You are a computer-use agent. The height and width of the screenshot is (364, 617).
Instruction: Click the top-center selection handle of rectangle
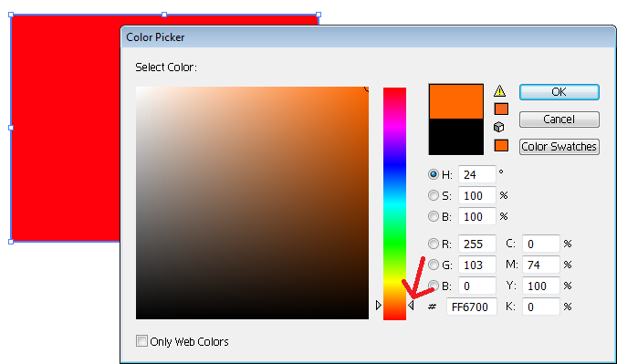tap(164, 15)
